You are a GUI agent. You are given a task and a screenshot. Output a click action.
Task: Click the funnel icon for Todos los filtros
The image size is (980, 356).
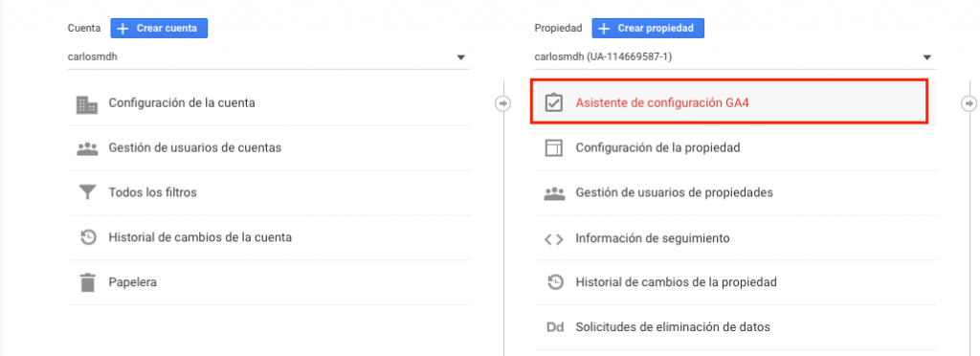(x=87, y=192)
